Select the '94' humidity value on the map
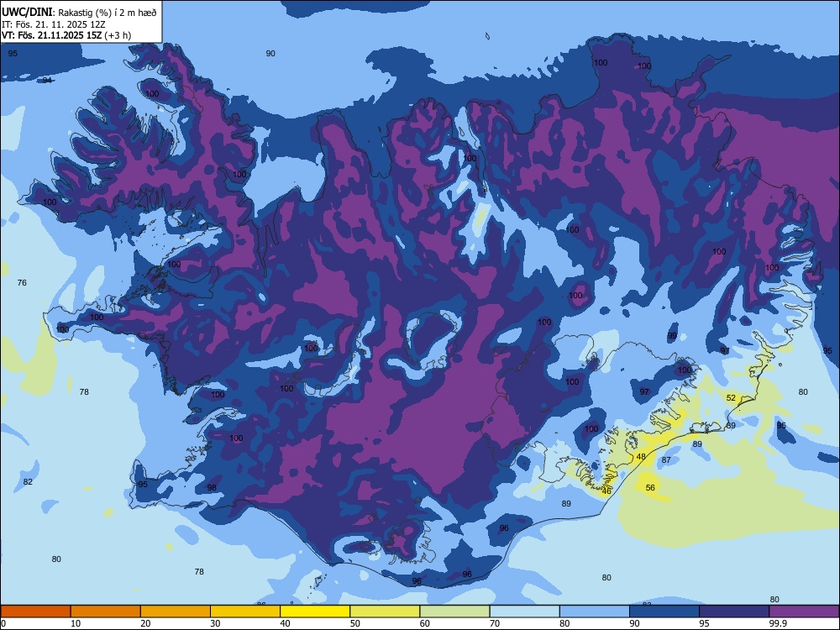 point(47,81)
